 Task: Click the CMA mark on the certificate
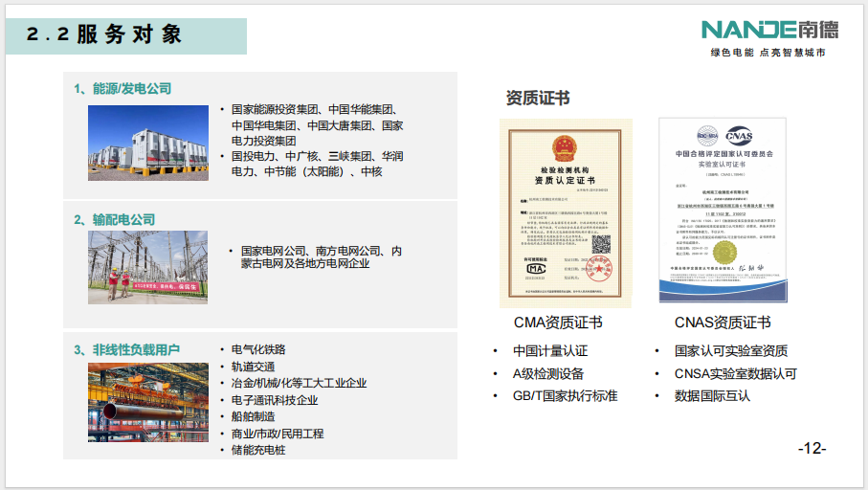click(537, 268)
